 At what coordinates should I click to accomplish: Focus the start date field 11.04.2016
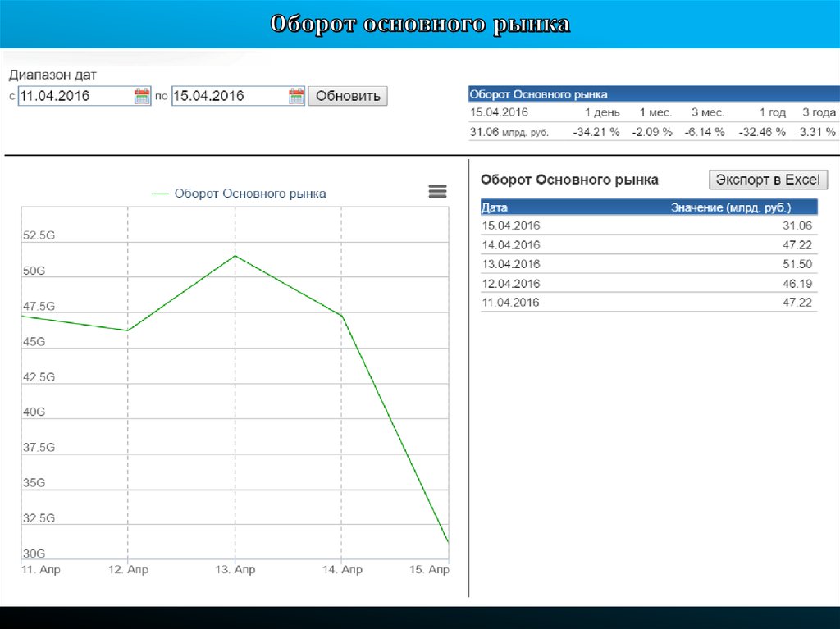74,96
